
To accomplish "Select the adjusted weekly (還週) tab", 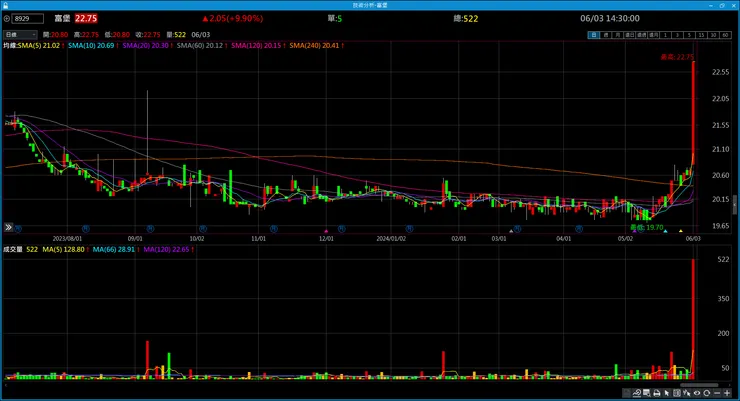I will pyautogui.click(x=641, y=35).
